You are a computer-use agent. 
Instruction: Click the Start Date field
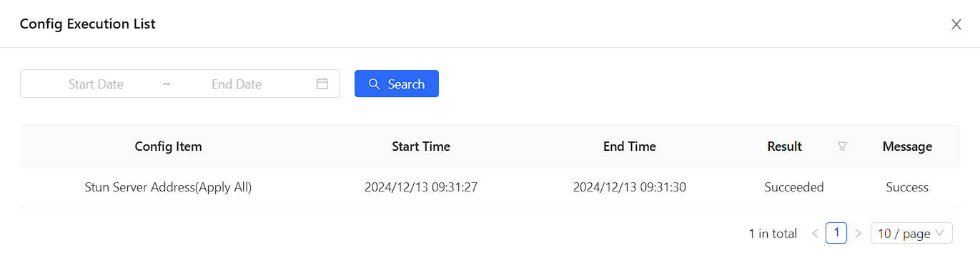pos(96,84)
